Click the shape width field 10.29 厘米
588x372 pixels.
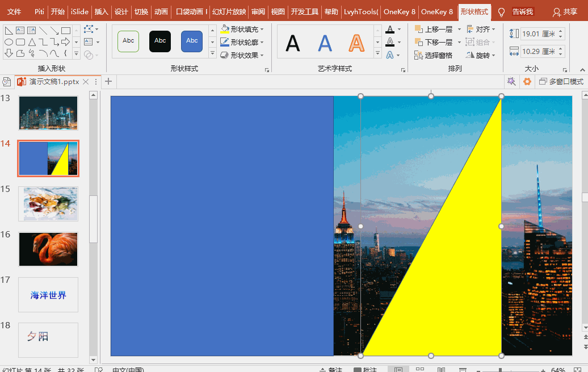pyautogui.click(x=539, y=52)
